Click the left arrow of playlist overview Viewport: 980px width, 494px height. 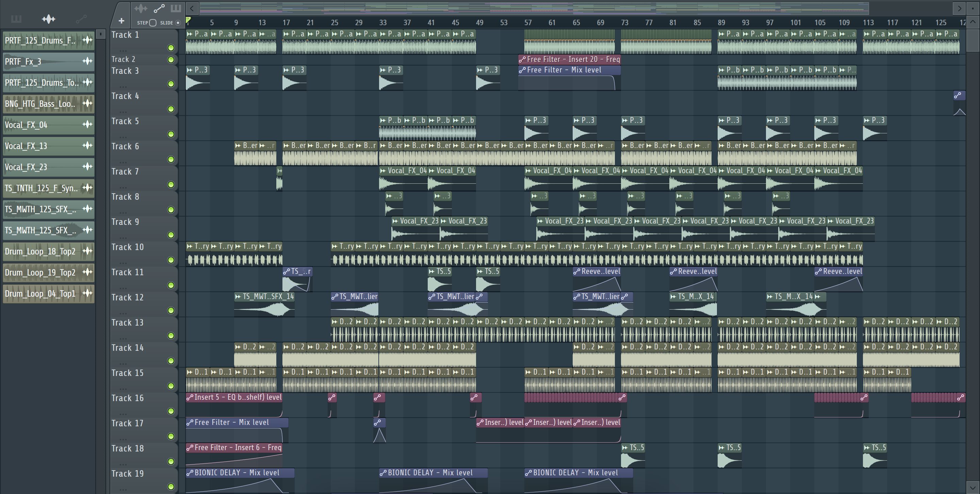pos(192,8)
